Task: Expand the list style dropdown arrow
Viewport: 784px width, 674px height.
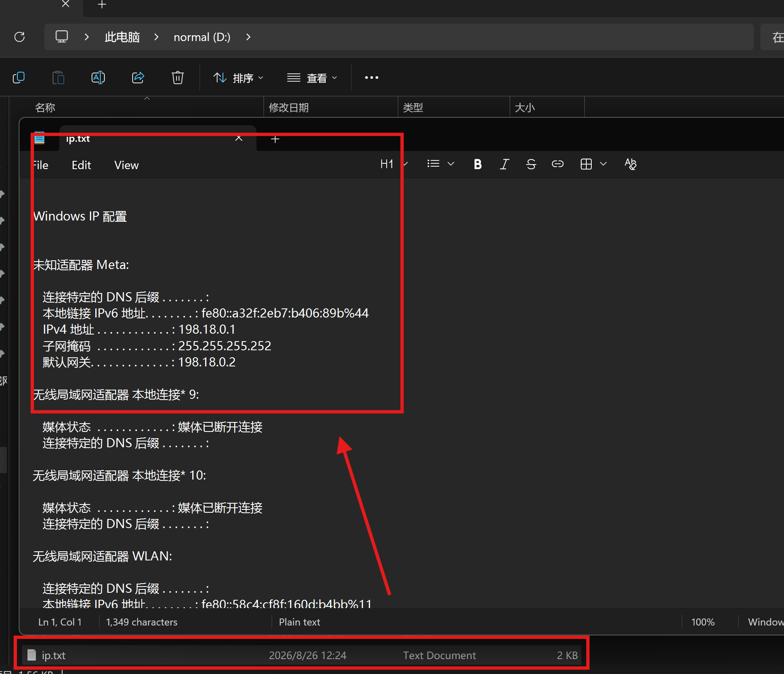Action: [x=451, y=164]
